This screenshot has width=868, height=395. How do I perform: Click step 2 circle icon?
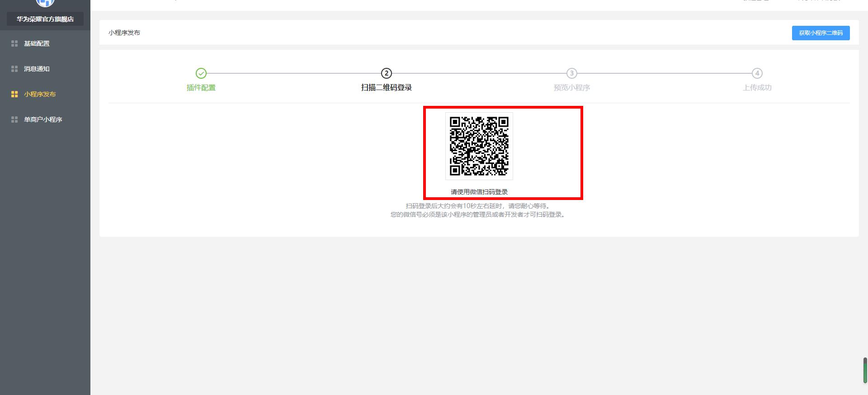(387, 73)
